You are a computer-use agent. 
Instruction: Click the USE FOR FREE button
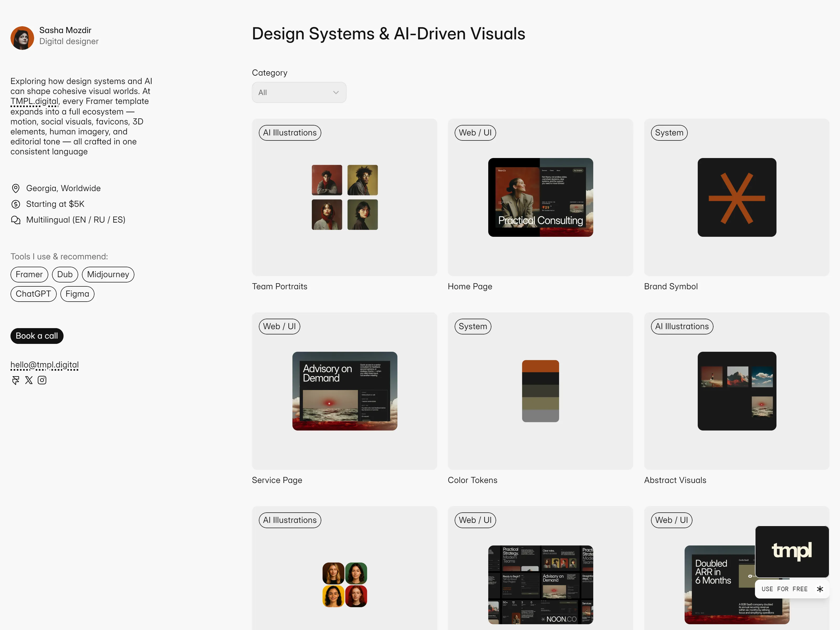(792, 589)
